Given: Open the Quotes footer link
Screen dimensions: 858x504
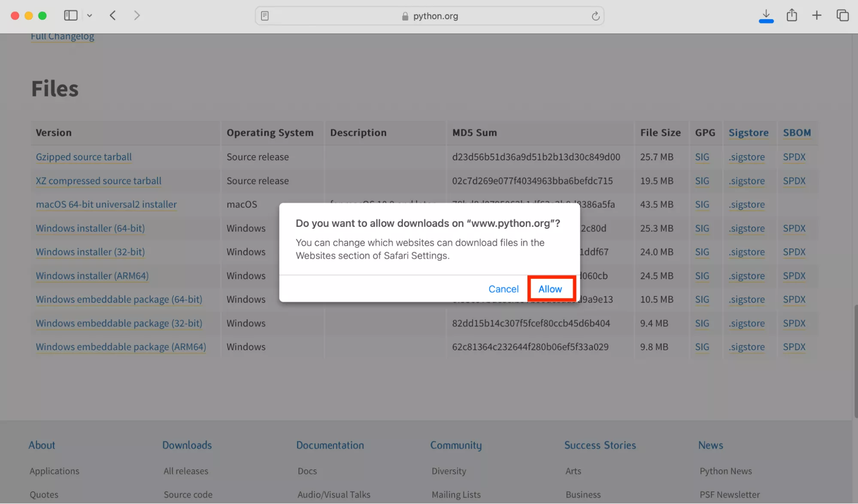Looking at the screenshot, I should (44, 495).
